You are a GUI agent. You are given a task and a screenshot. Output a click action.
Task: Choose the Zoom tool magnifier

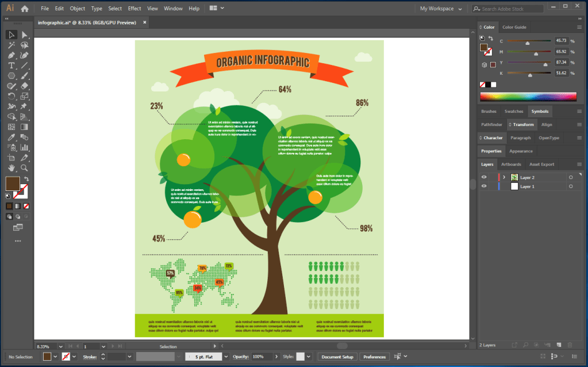coord(24,168)
